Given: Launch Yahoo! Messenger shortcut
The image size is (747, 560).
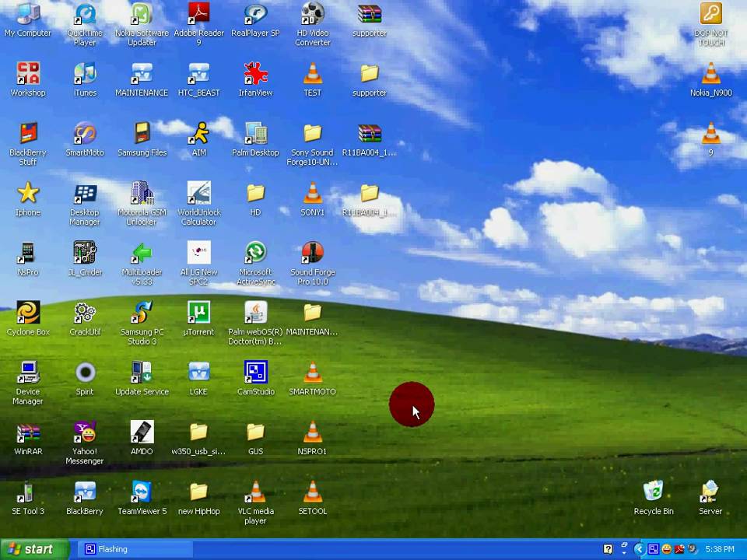Looking at the screenshot, I should click(85, 432).
